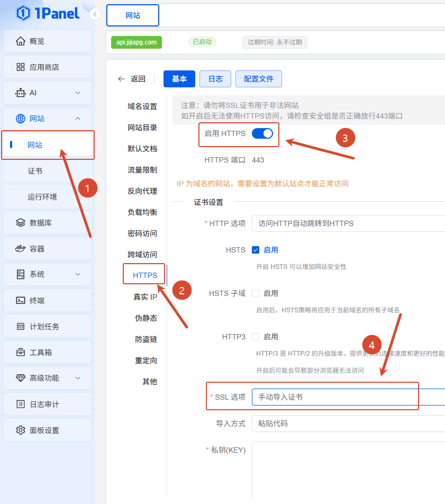Open the 终端 terminal icon
Image resolution: width=445 pixels, height=504 pixels.
(21, 300)
